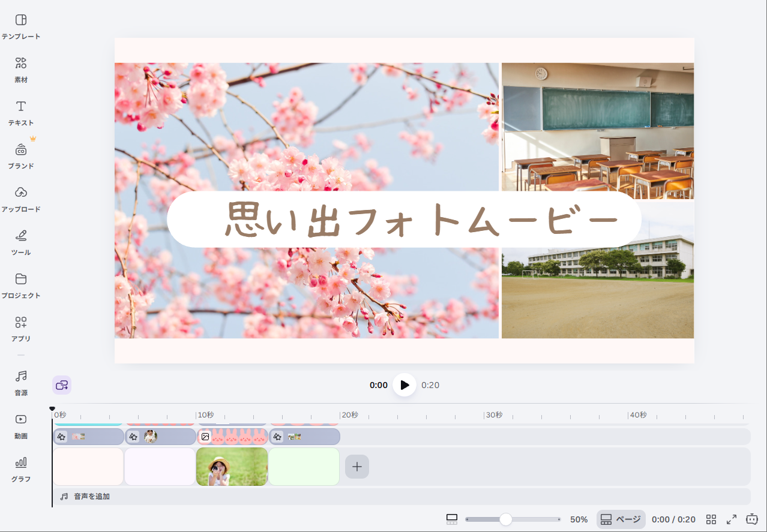Click the 0:20 total time beside play button
Viewport: 767px width, 532px height.
tap(430, 385)
